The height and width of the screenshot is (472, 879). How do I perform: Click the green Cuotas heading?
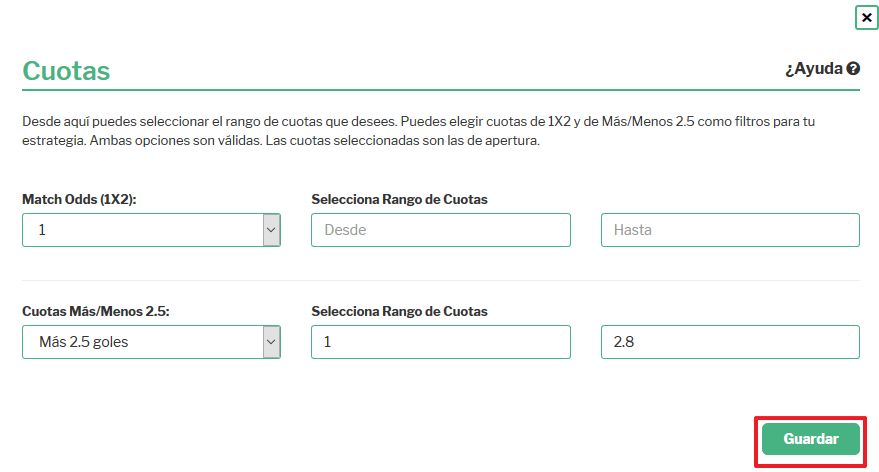coord(66,71)
